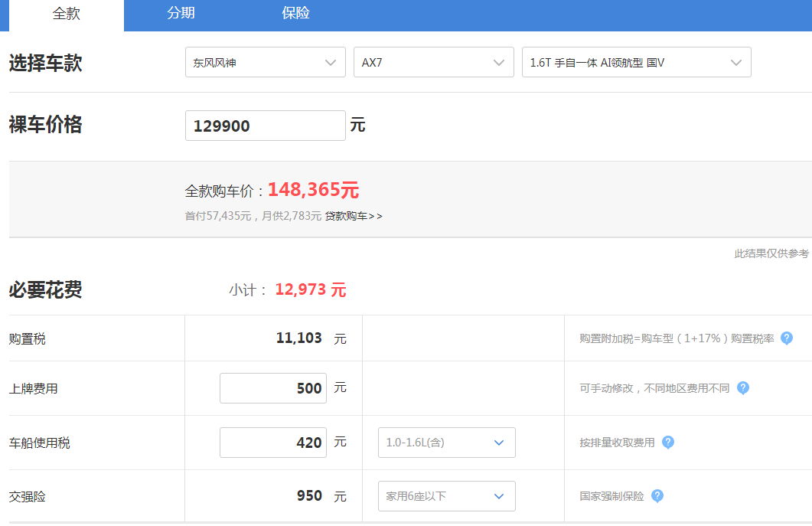The image size is (812, 526).
Task: Open help icon next to 上牌费用 note
Action: coord(742,388)
